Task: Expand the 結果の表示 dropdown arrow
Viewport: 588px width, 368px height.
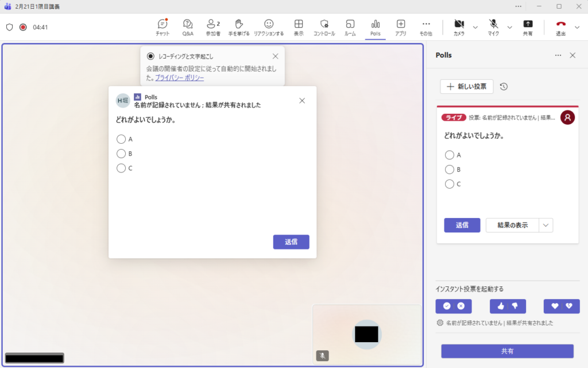Action: (546, 225)
